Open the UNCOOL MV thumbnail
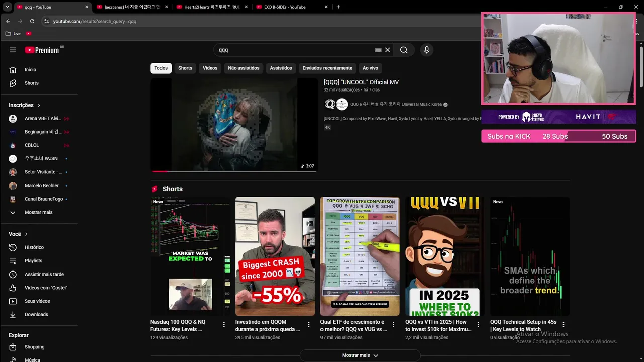The width and height of the screenshot is (644, 362). click(234, 125)
